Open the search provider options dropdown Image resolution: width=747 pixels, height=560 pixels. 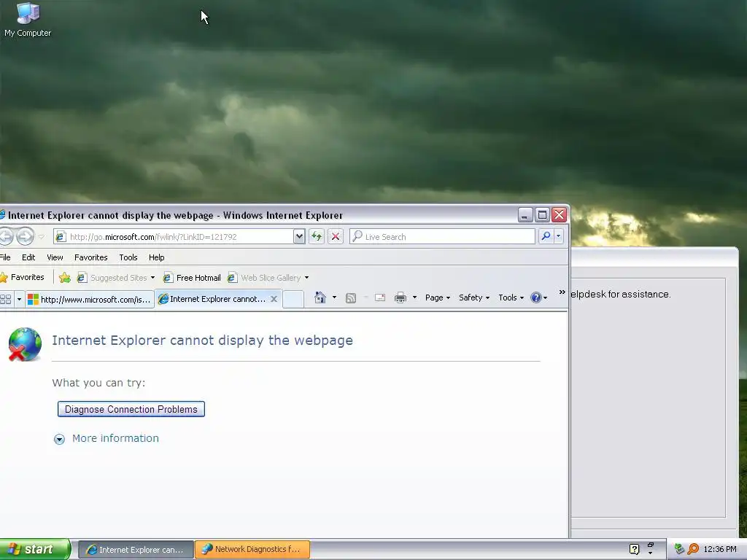(558, 236)
